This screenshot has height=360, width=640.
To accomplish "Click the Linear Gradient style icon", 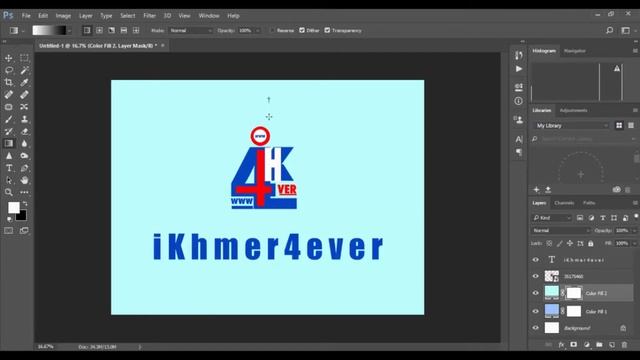I will click(x=87, y=30).
